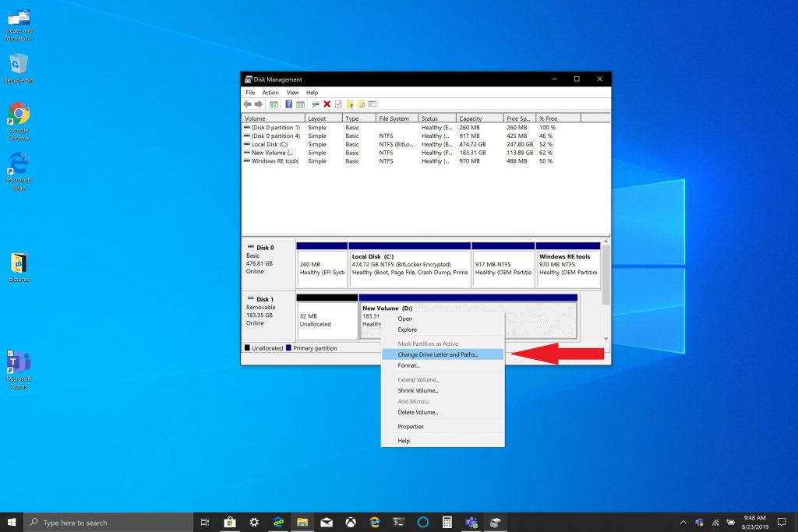Click the Forward arrow toolbar icon
The height and width of the screenshot is (532, 798).
click(258, 104)
